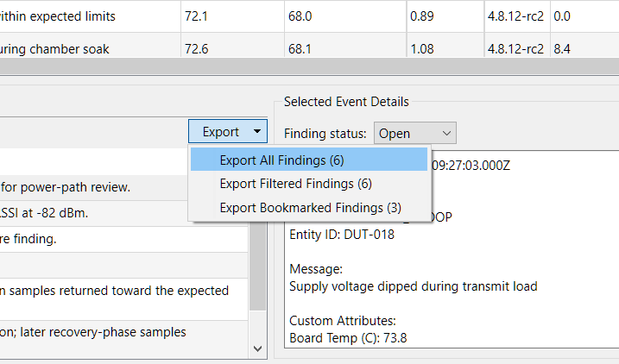Select table cell with value 68.1
Viewport: 619px width, 364px height.
[345, 46]
